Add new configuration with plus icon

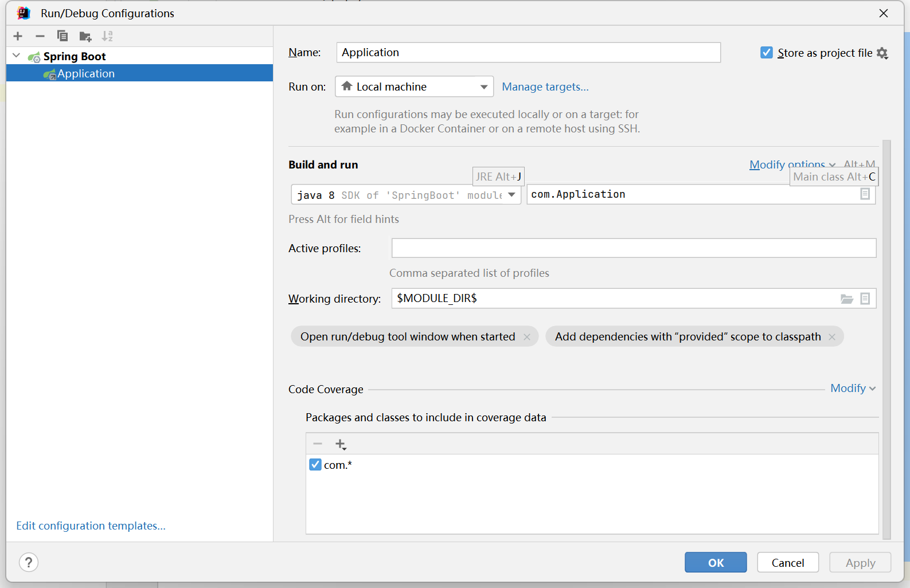click(x=18, y=36)
